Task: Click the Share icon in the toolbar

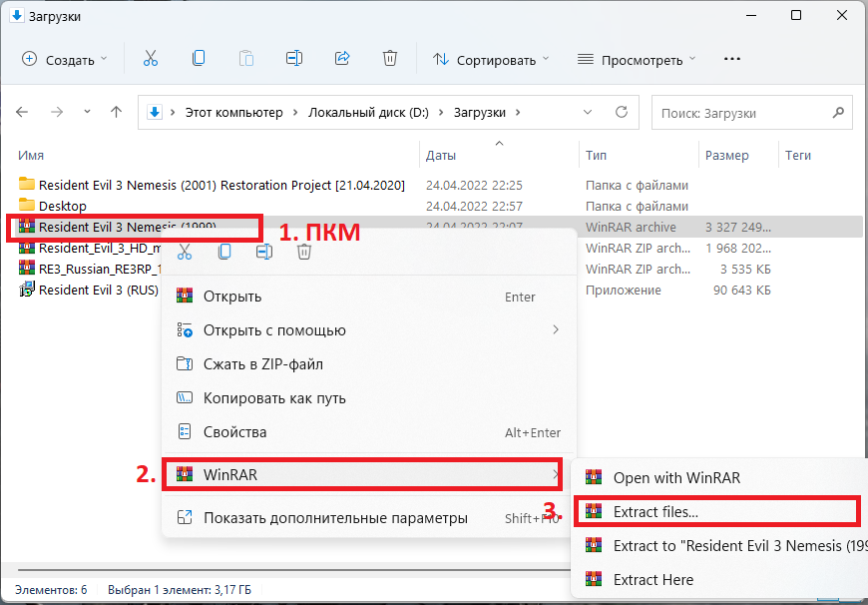Action: point(342,58)
